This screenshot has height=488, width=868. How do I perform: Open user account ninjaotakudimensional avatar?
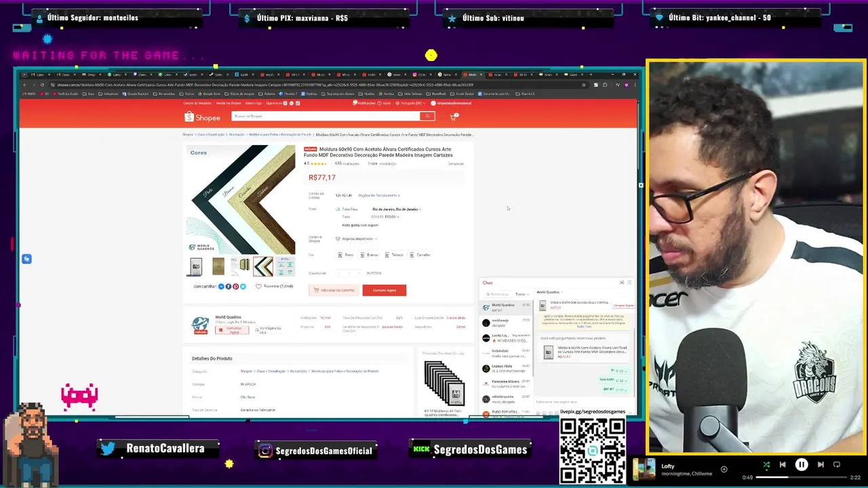click(x=434, y=103)
